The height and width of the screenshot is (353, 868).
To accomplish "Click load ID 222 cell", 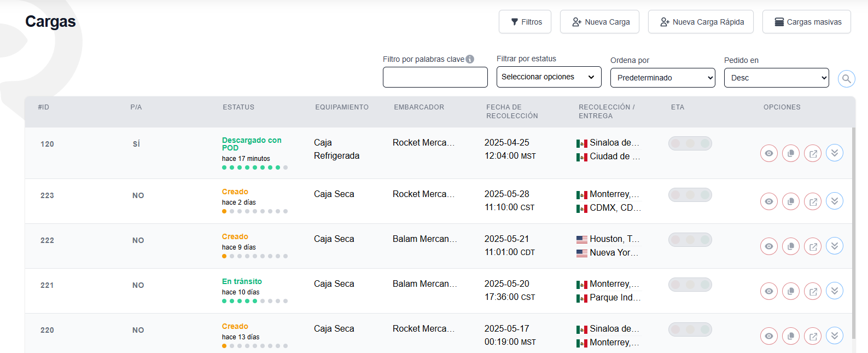I will [x=47, y=240].
